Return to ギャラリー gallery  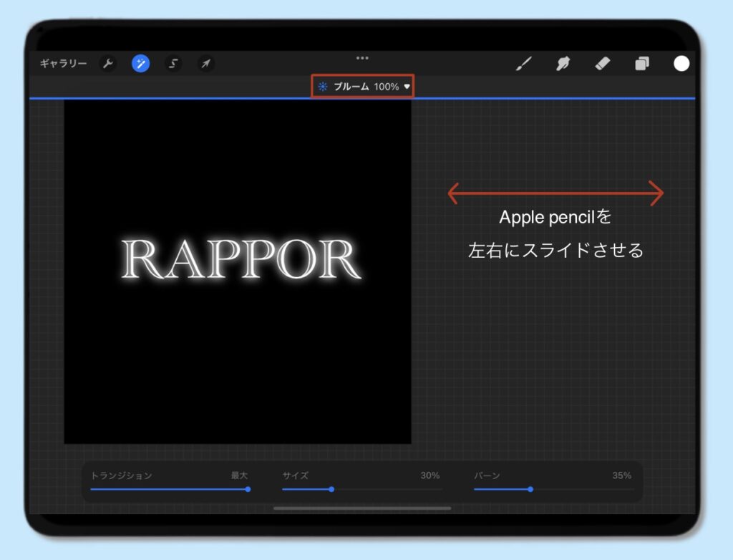pos(63,63)
